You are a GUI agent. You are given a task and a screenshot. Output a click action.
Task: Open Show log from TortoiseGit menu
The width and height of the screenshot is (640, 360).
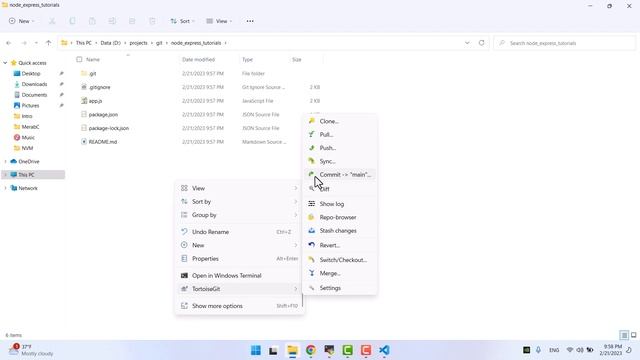pyautogui.click(x=340, y=204)
